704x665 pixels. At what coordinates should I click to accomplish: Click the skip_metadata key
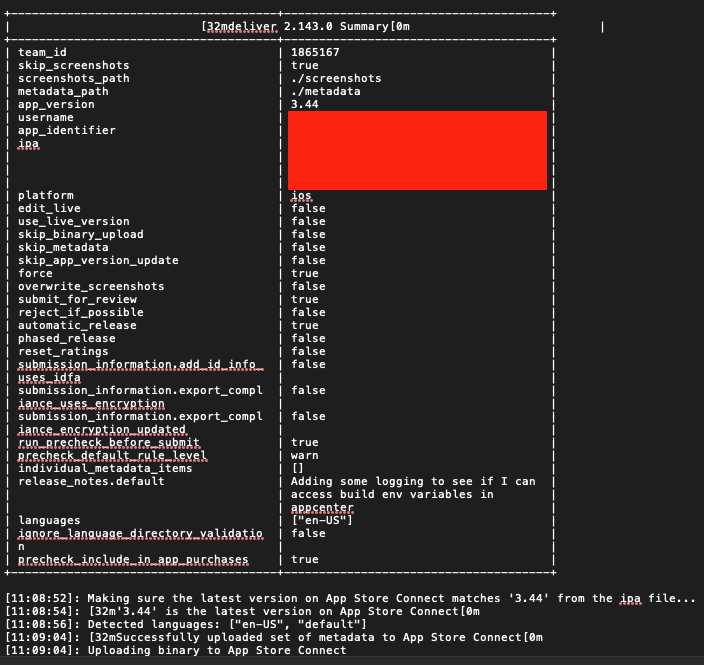63,248
